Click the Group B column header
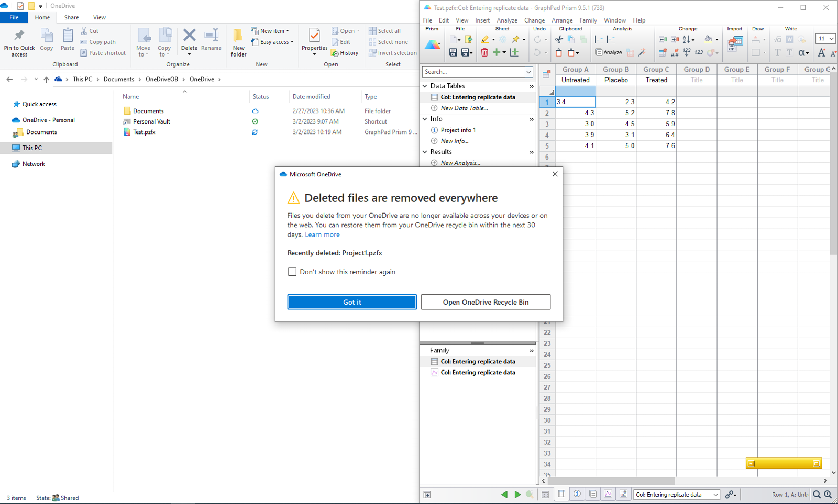Image resolution: width=838 pixels, height=504 pixels. click(616, 69)
